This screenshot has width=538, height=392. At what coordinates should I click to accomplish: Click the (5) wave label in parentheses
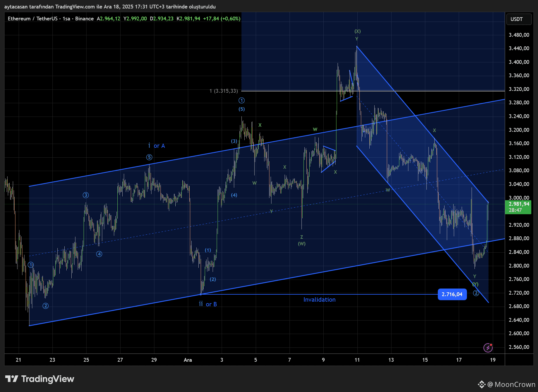point(242,109)
